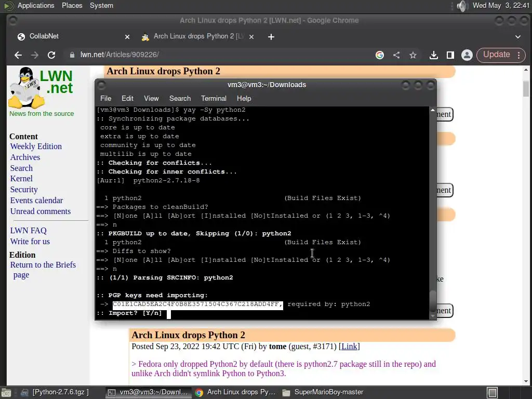Open the terminal Edit menu

coord(127,98)
